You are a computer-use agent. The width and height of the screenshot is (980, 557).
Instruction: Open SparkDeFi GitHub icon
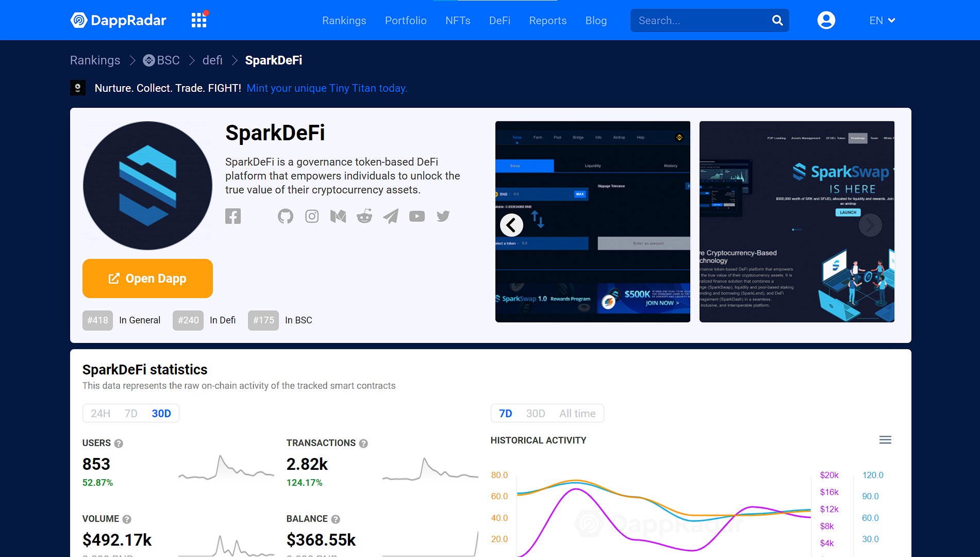[x=286, y=216]
